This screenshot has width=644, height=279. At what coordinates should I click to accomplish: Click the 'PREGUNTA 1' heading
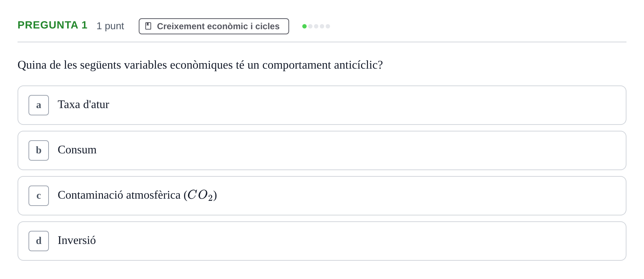tap(53, 25)
